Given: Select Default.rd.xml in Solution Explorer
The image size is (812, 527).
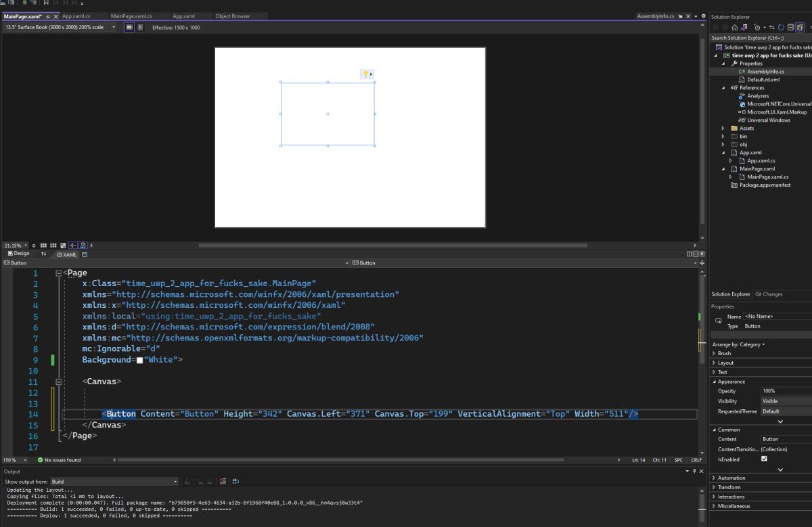Looking at the screenshot, I should tap(763, 80).
